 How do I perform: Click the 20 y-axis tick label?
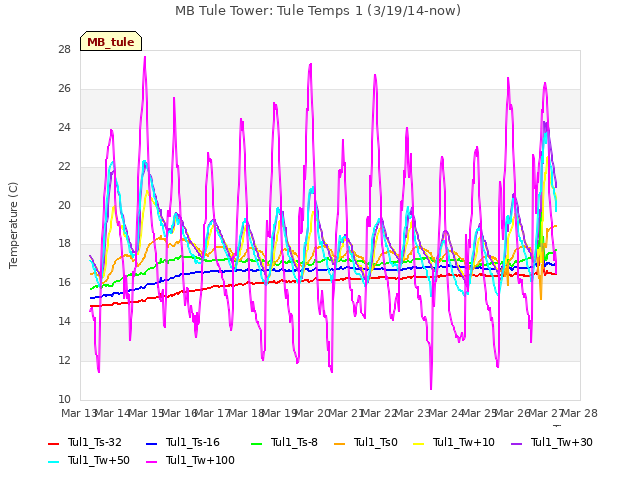point(64,205)
